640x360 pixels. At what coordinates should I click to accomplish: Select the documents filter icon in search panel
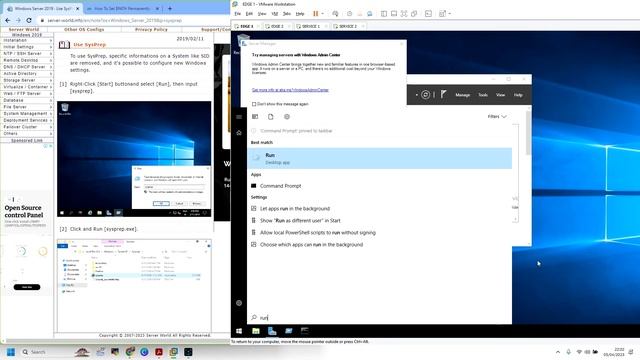tap(271, 117)
